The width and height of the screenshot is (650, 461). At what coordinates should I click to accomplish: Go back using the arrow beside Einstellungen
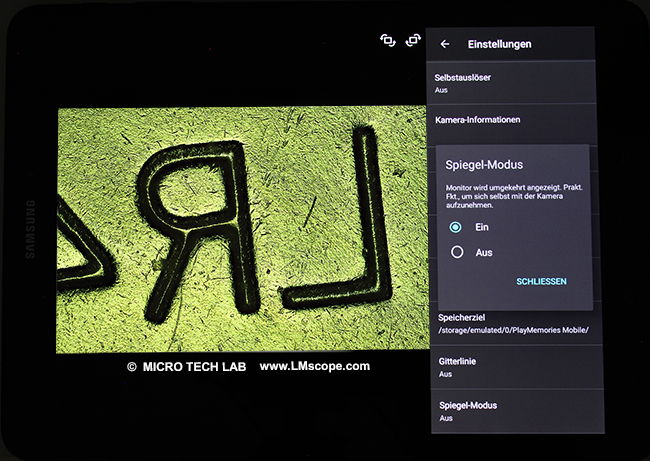coord(445,44)
